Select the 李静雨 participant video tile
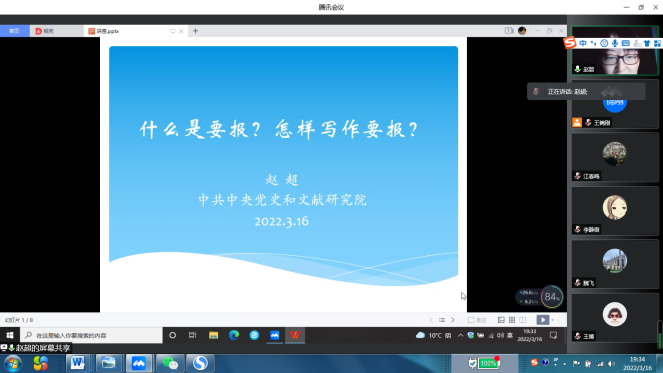Screen dimensions: 663x373 click(615, 211)
